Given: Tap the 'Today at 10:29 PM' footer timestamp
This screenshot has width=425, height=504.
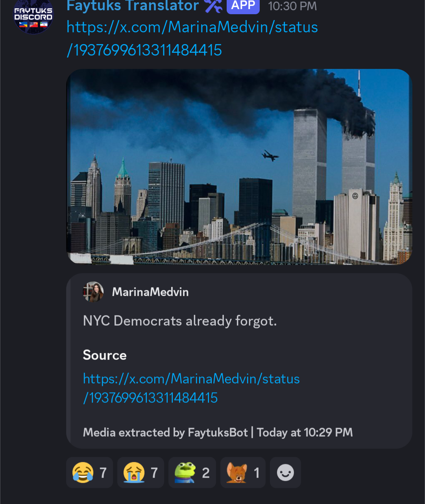Looking at the screenshot, I should tap(305, 433).
